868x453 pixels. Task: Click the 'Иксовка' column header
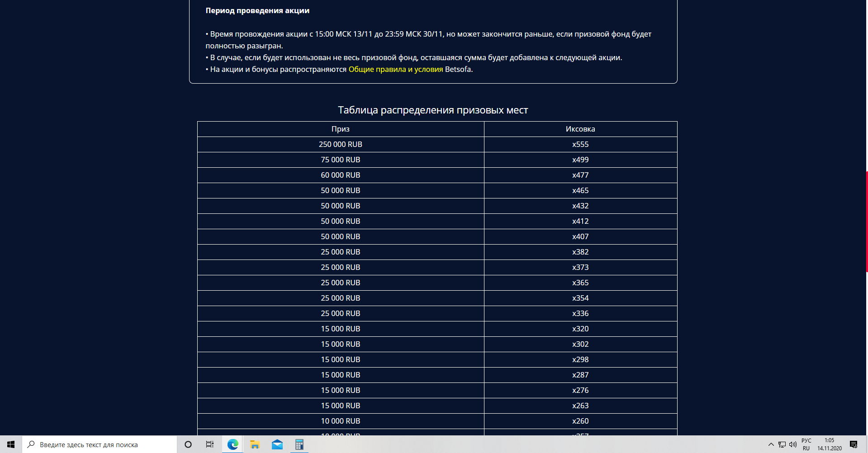pos(580,129)
